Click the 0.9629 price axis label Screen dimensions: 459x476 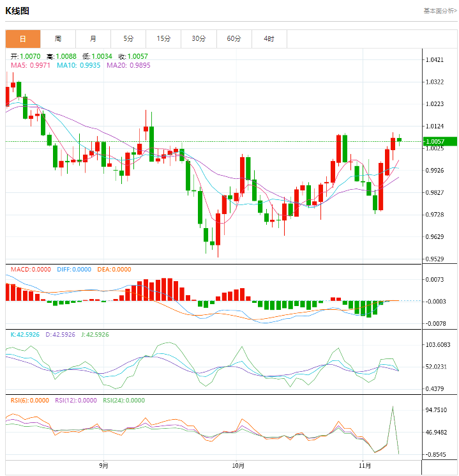point(435,237)
